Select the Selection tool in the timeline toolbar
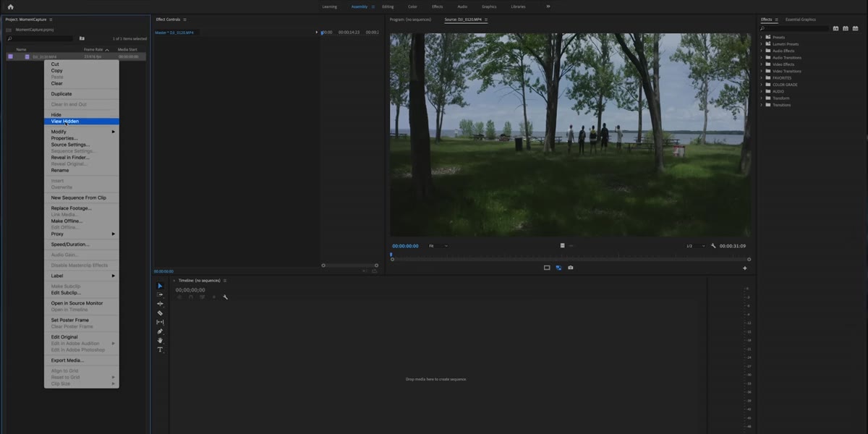Screen dimensions: 868x434 (x=161, y=286)
